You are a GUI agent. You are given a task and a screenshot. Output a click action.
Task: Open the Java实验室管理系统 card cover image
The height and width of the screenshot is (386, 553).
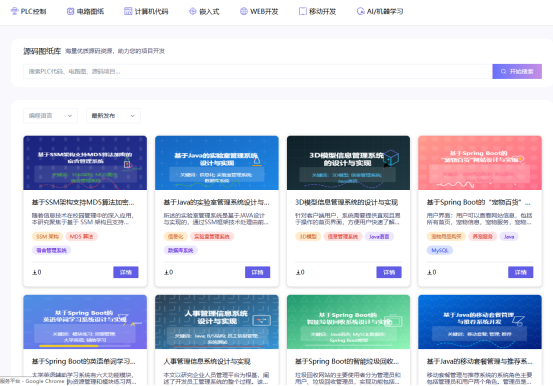click(217, 163)
